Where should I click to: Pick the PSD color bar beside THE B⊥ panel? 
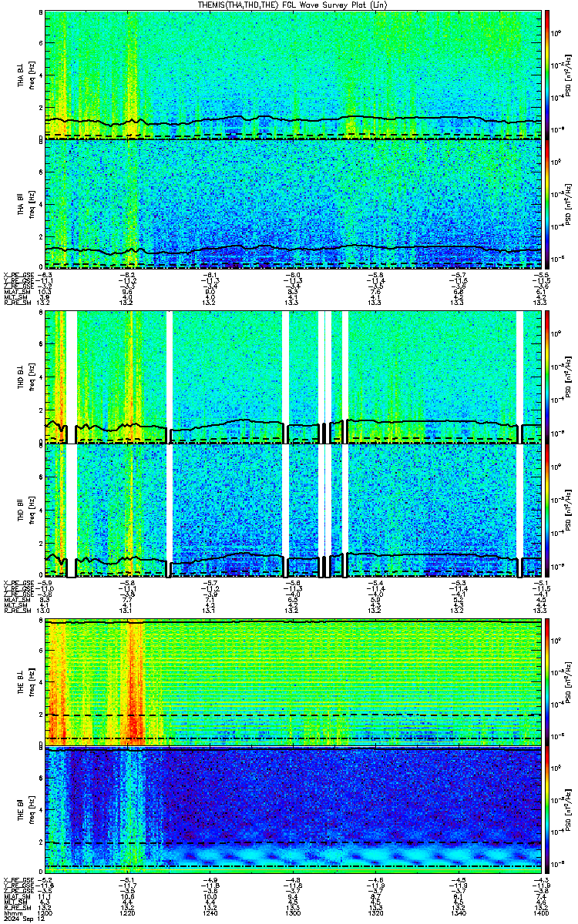point(547,682)
